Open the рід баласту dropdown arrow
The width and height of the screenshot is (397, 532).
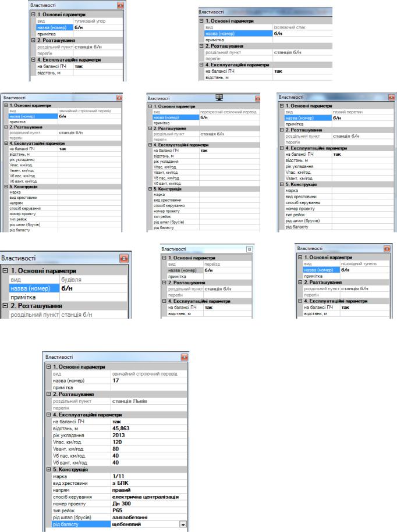point(183,524)
